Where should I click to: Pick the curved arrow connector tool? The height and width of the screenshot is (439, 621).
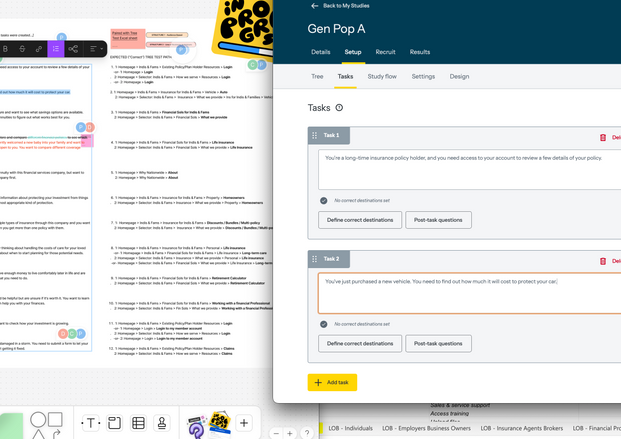[56, 433]
